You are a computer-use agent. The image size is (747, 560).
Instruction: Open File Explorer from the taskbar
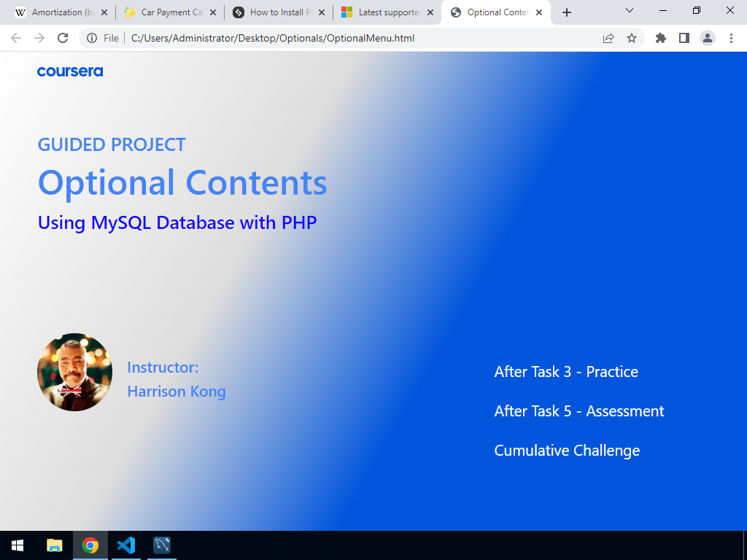tap(54, 545)
